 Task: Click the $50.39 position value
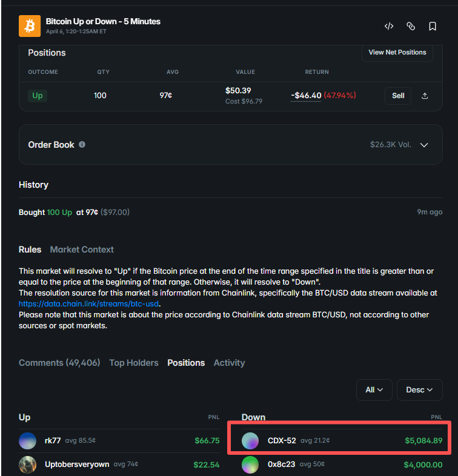238,90
